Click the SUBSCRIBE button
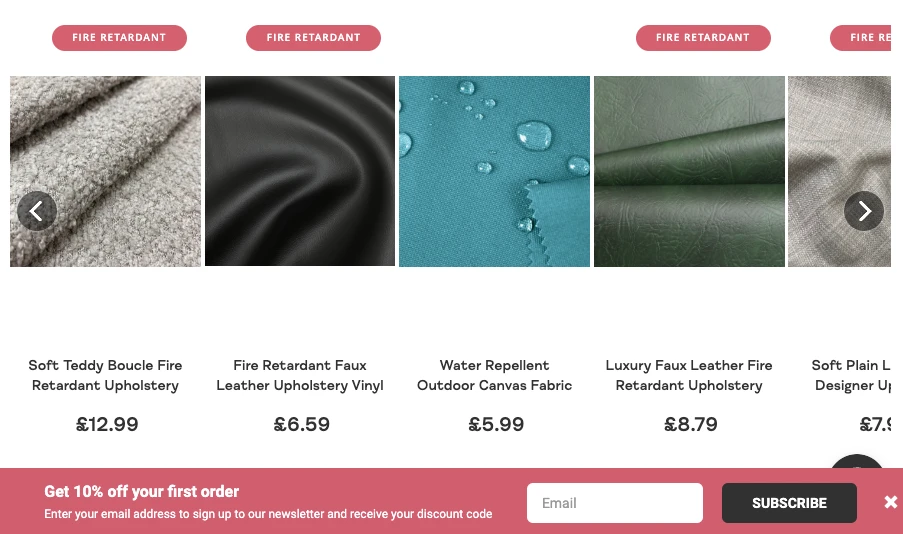The height and width of the screenshot is (534, 903). (789, 503)
